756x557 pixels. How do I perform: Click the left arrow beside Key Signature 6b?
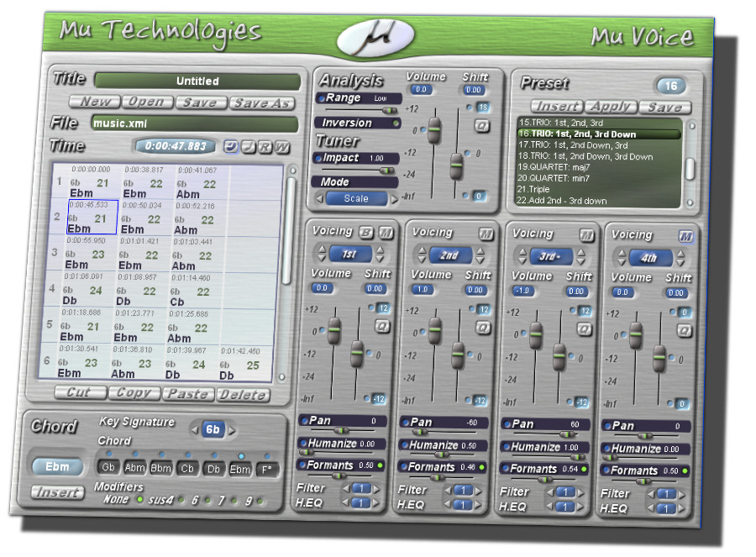tap(194, 429)
